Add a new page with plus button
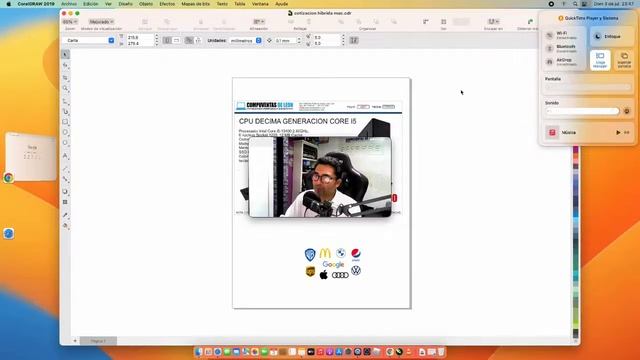 (75, 341)
